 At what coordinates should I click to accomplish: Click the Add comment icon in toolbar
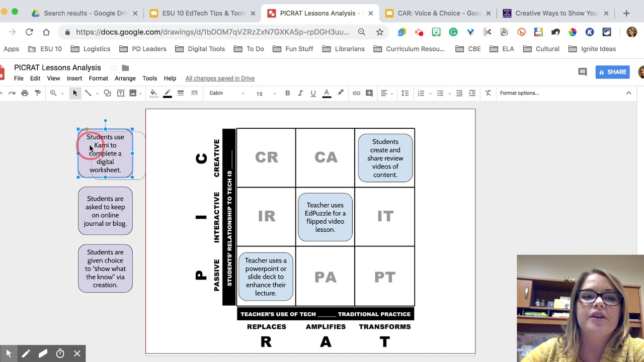click(369, 93)
